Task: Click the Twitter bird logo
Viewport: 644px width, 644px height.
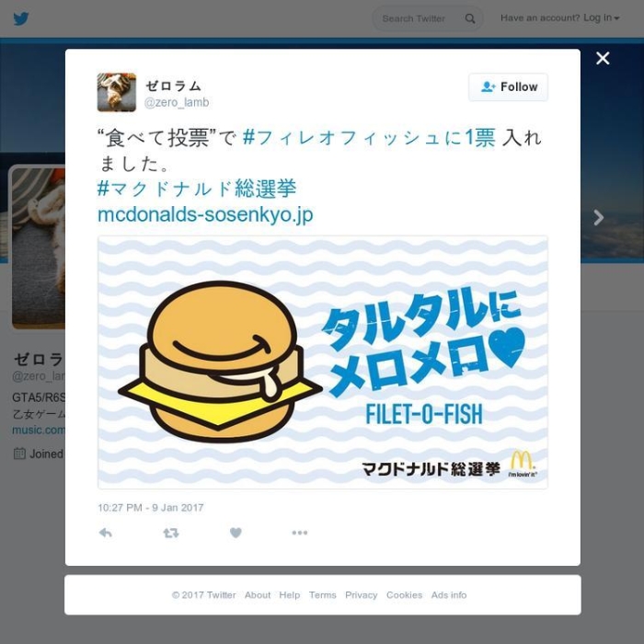Action: (21, 19)
